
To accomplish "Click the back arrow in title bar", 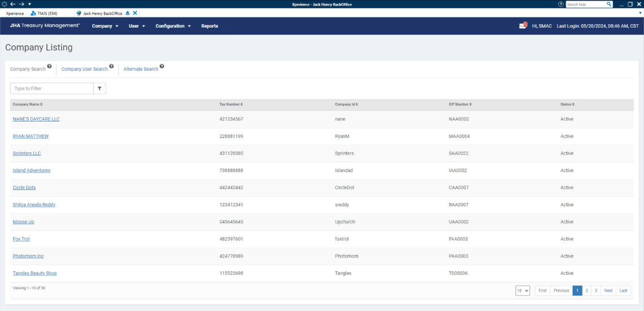I will pyautogui.click(x=13, y=4).
